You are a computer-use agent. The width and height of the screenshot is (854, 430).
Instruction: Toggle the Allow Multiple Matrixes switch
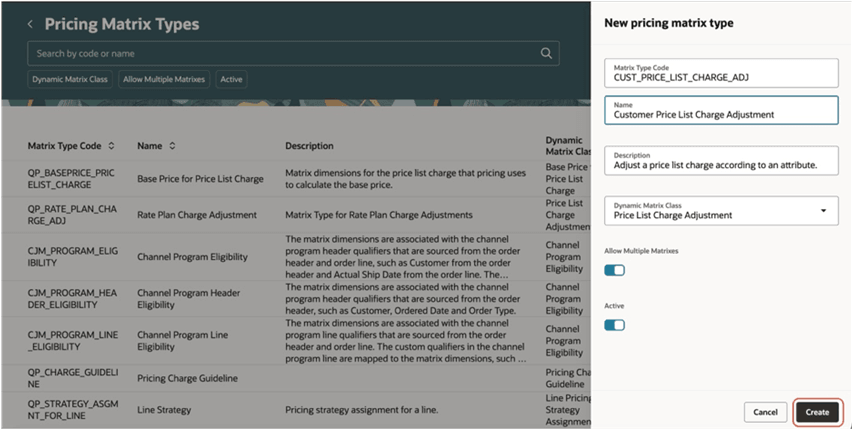tap(614, 270)
